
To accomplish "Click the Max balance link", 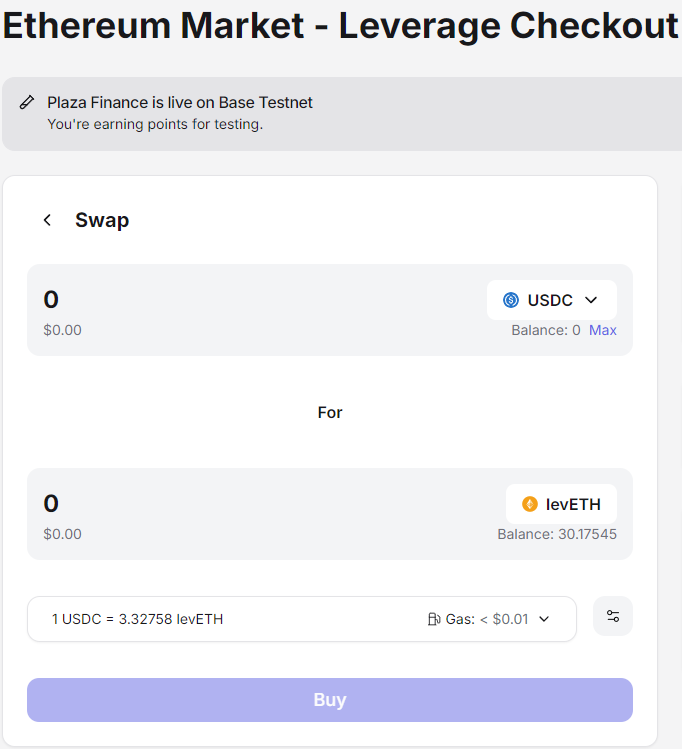I will (603, 330).
